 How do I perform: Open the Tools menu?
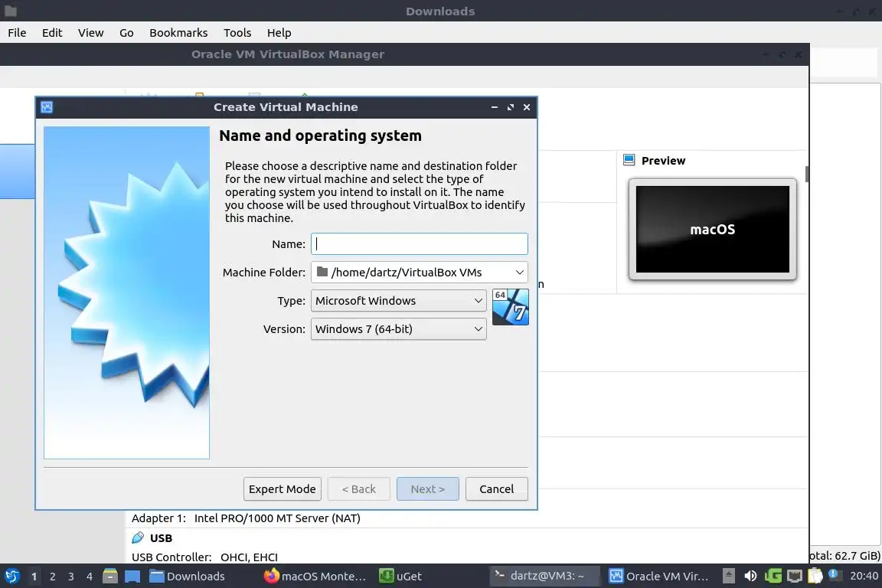237,33
